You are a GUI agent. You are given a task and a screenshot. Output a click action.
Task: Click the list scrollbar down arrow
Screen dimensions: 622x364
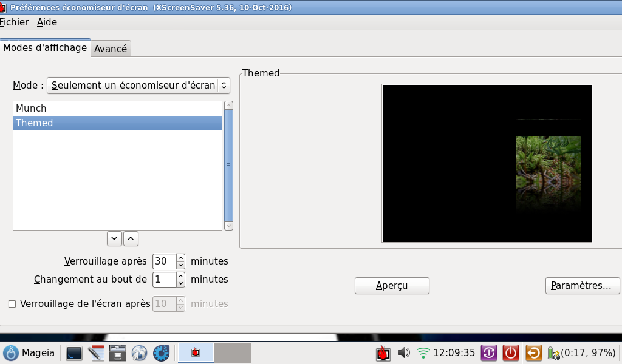[x=228, y=226]
